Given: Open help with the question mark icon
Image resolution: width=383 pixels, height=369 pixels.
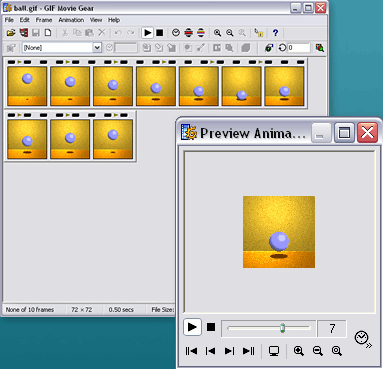Looking at the screenshot, I should [275, 33].
